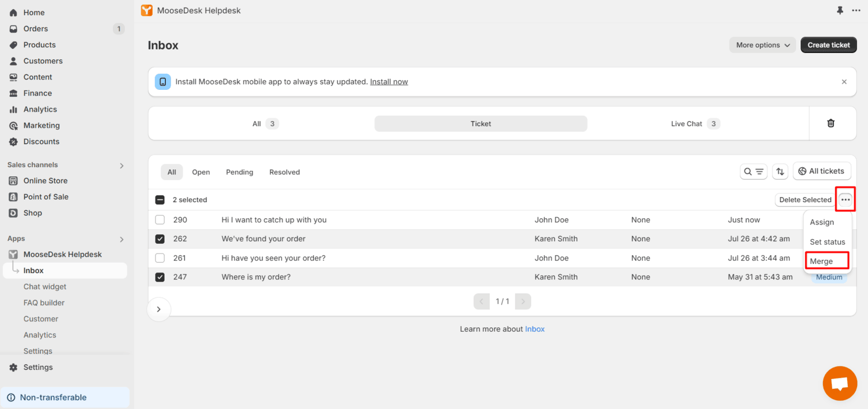Check the box for ticket 290
868x409 pixels.
point(160,220)
